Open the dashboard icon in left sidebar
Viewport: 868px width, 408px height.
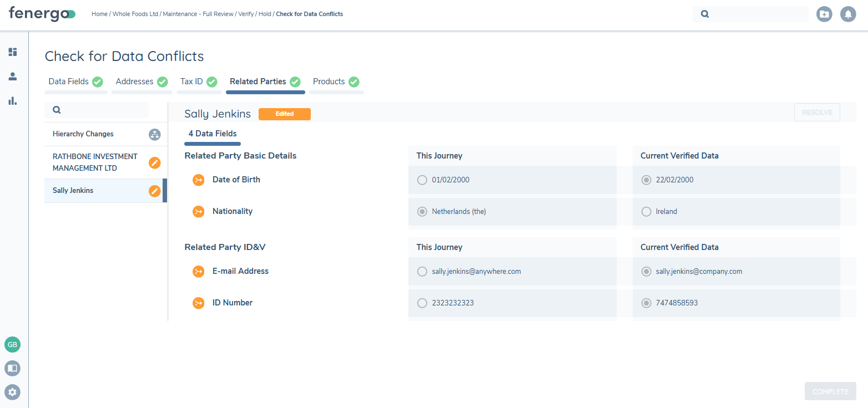click(x=12, y=52)
